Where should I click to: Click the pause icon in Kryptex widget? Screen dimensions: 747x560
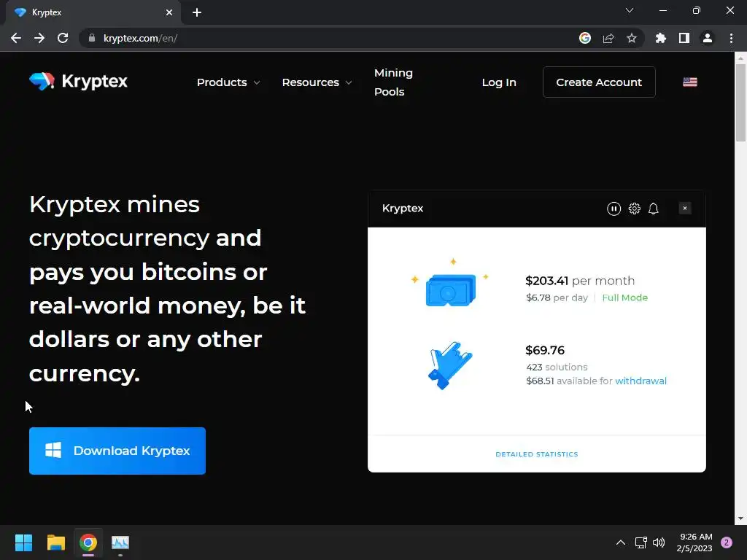click(614, 209)
